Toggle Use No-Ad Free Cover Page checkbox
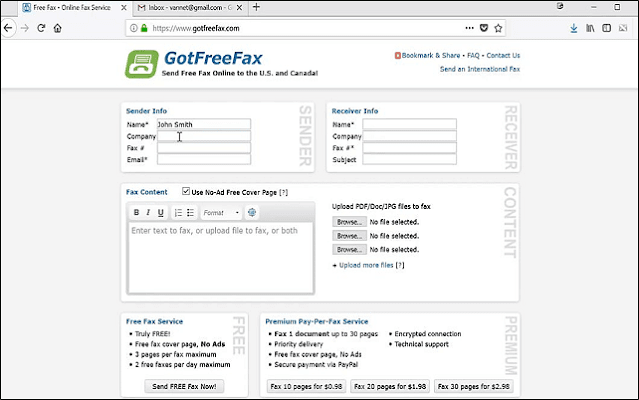Screen dimensions: 639x400 pyautogui.click(x=186, y=191)
